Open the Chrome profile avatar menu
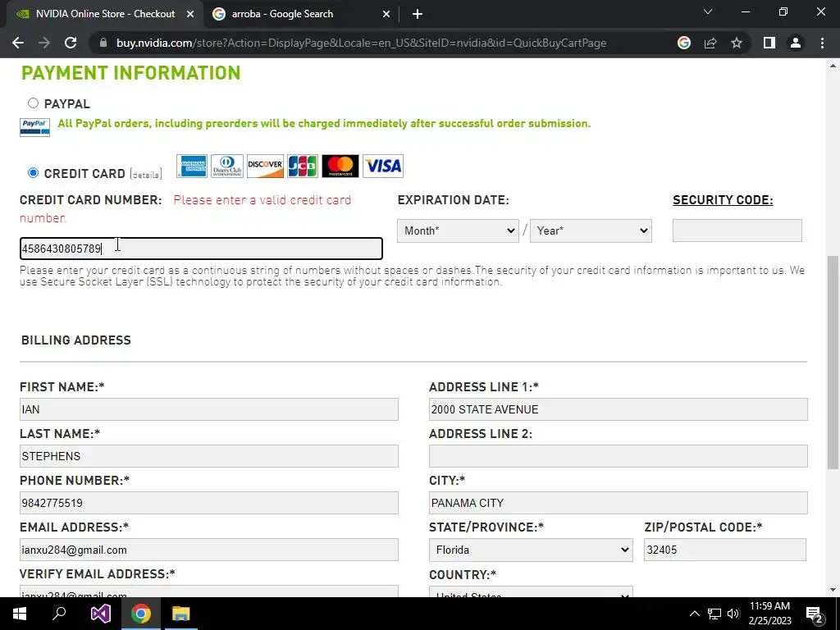This screenshot has width=840, height=630. (796, 43)
